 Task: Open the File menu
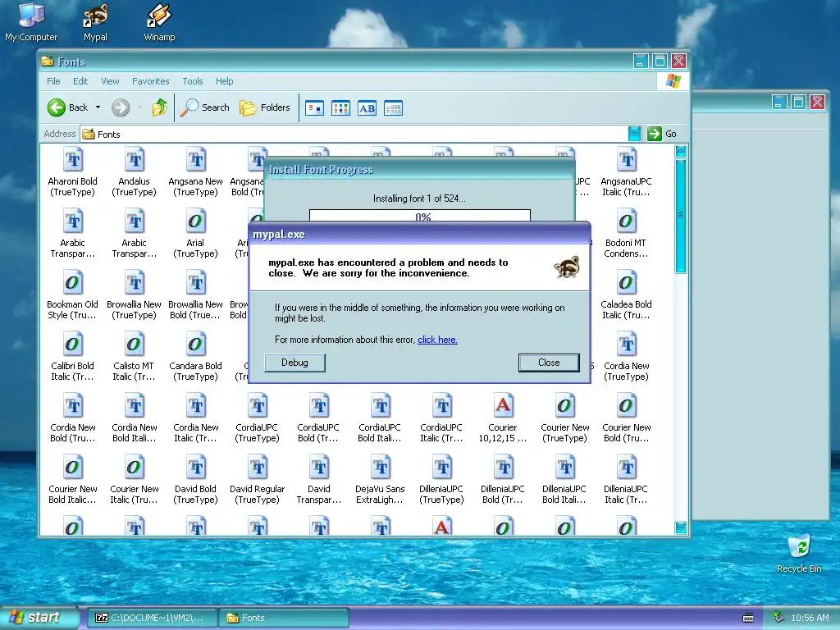tap(53, 81)
